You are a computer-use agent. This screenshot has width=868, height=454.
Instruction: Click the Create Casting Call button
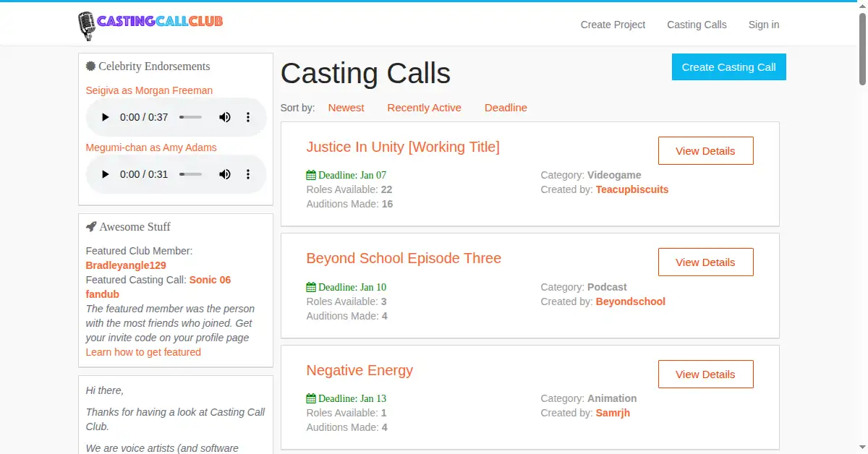pos(728,67)
